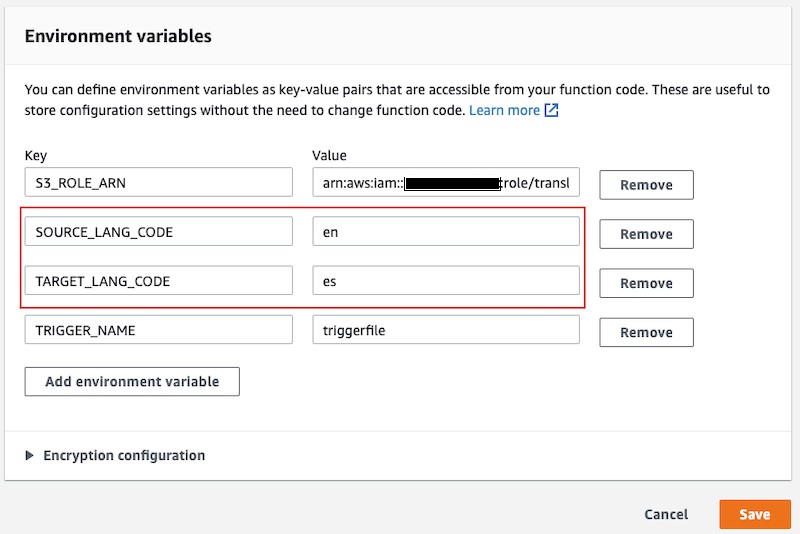Click the value field containing es

(446, 280)
